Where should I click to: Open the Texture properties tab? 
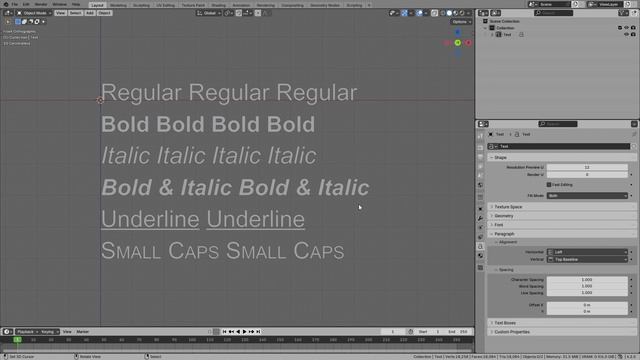point(480,268)
